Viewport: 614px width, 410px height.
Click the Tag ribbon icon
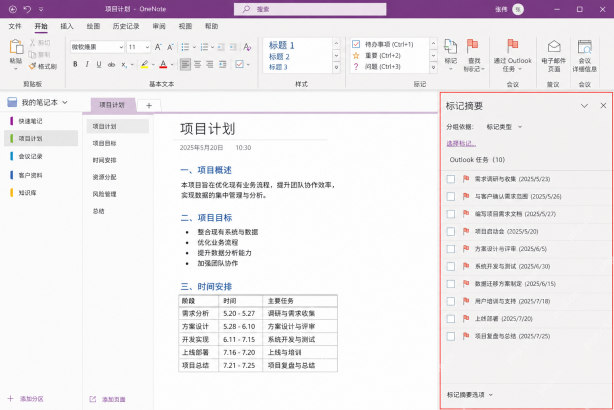pos(450,47)
